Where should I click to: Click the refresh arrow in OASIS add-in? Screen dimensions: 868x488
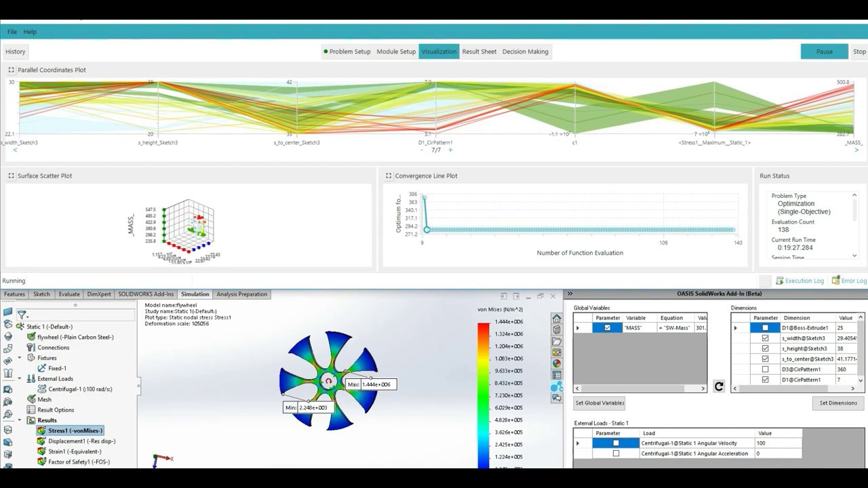pos(719,387)
